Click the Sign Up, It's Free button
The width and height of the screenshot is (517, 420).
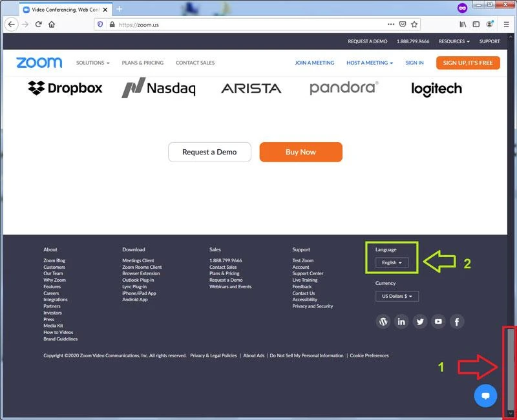coord(467,63)
